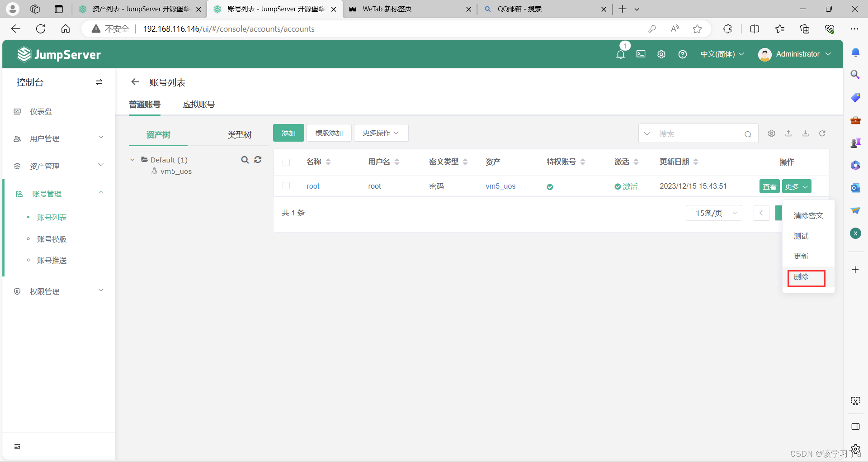Click 查看 button for root account
868x462 pixels.
(769, 186)
